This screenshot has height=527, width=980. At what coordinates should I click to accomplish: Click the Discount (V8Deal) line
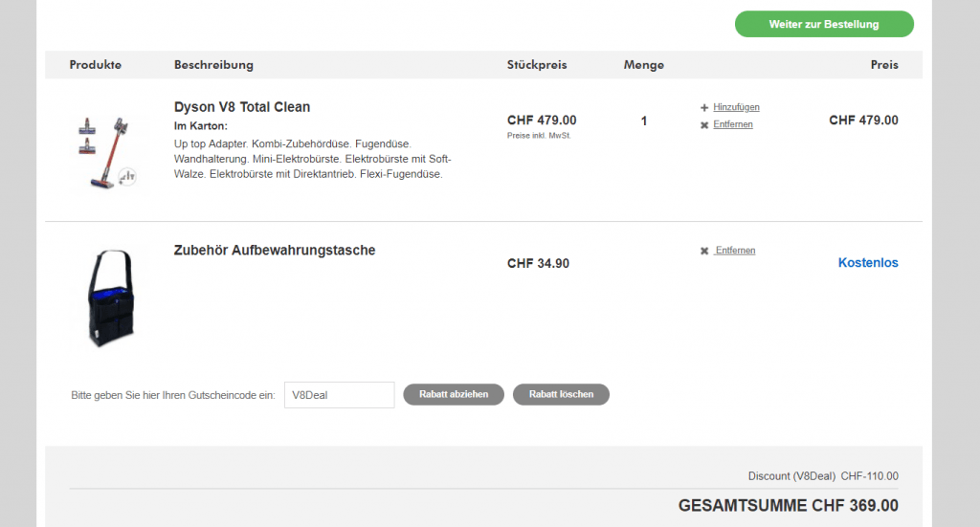click(823, 476)
